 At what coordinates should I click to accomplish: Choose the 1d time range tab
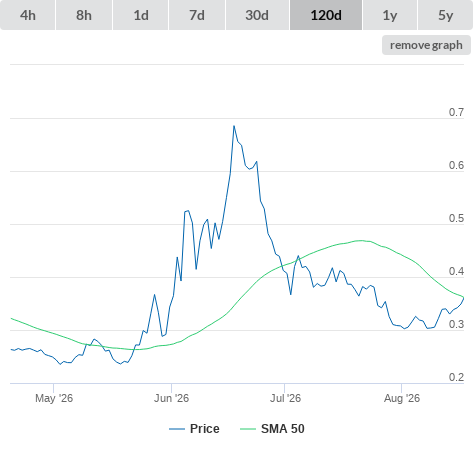pos(141,15)
